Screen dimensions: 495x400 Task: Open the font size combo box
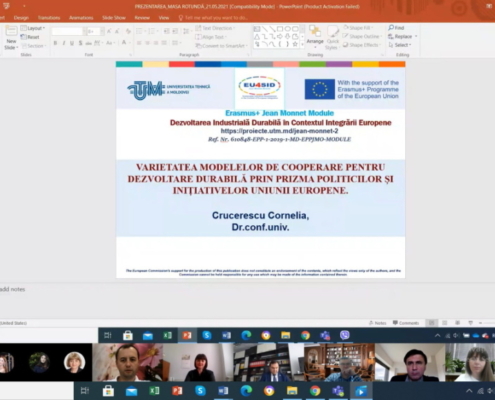(96, 31)
